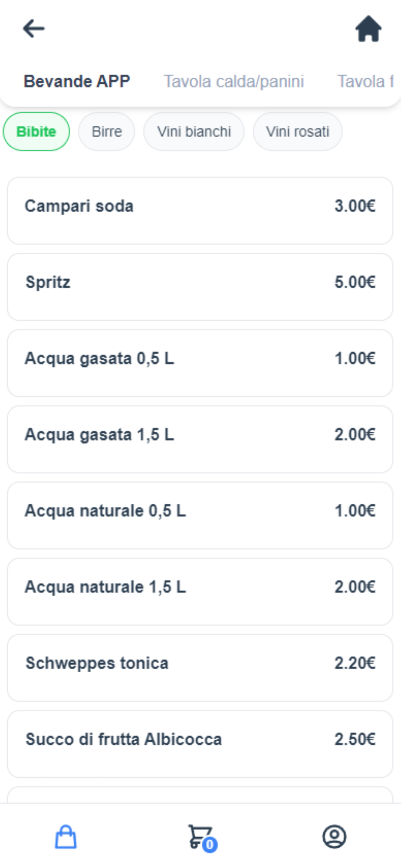Tap Succo di frutta Albicocca
401x868 pixels.
(200, 744)
